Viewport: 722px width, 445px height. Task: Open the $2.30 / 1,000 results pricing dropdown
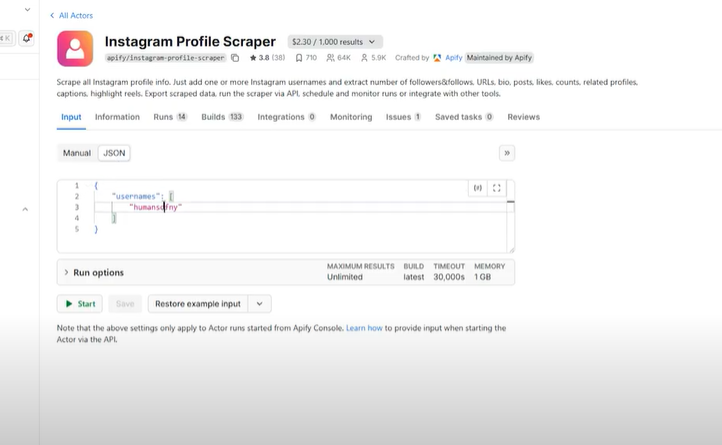(x=335, y=42)
